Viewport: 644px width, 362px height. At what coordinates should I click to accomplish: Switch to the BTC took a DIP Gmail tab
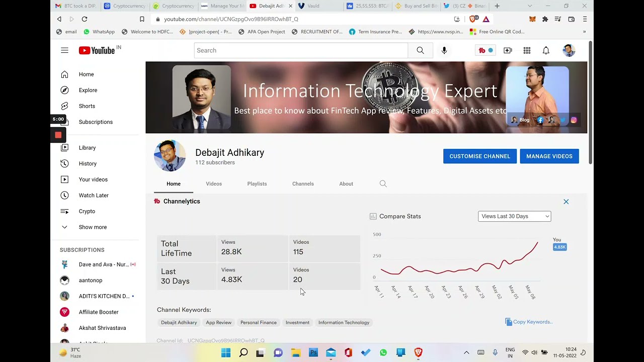[x=75, y=6]
